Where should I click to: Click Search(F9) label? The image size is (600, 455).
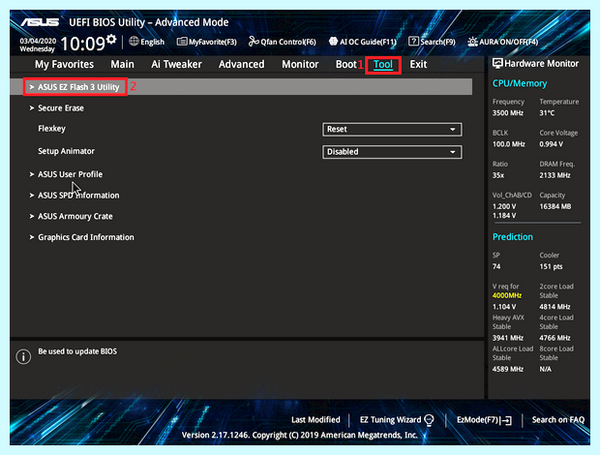pyautogui.click(x=438, y=42)
